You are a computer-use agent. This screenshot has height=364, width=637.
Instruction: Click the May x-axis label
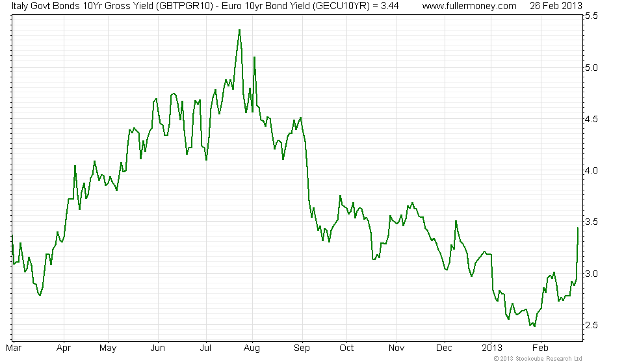108,348
